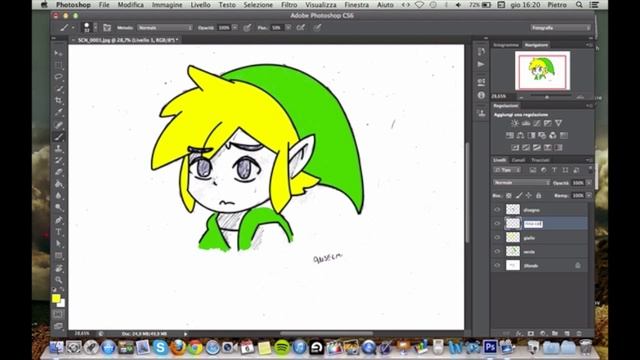This screenshot has height=360, width=640.
Task: Open the Metodo blending mode dropdown
Action: 165,27
